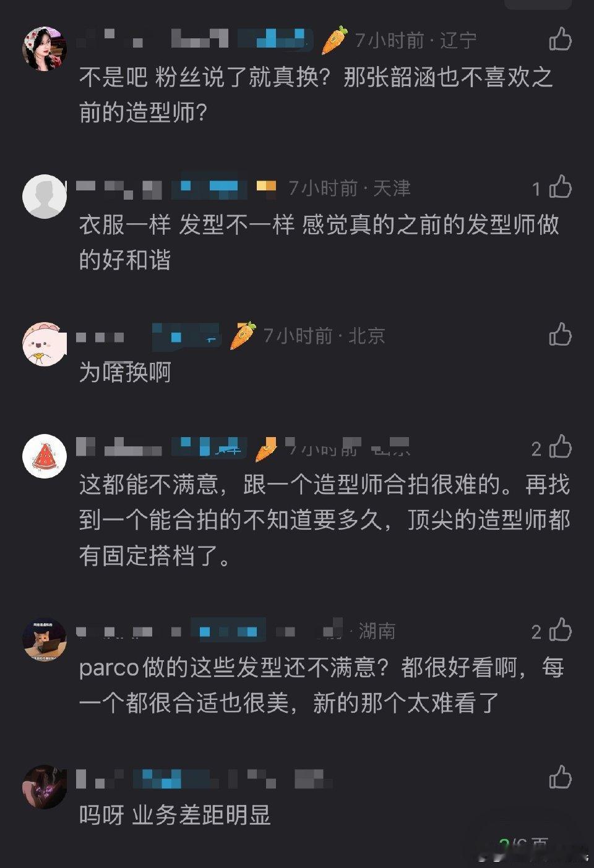Like the parco hairstyle comment

[561, 629]
